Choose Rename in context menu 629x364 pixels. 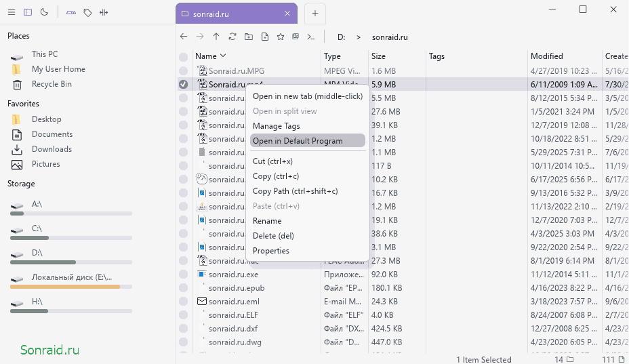click(307, 221)
